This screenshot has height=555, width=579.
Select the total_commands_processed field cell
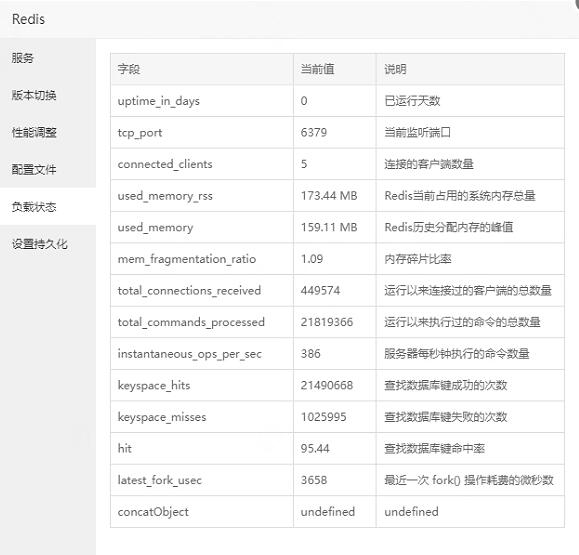(x=202, y=322)
